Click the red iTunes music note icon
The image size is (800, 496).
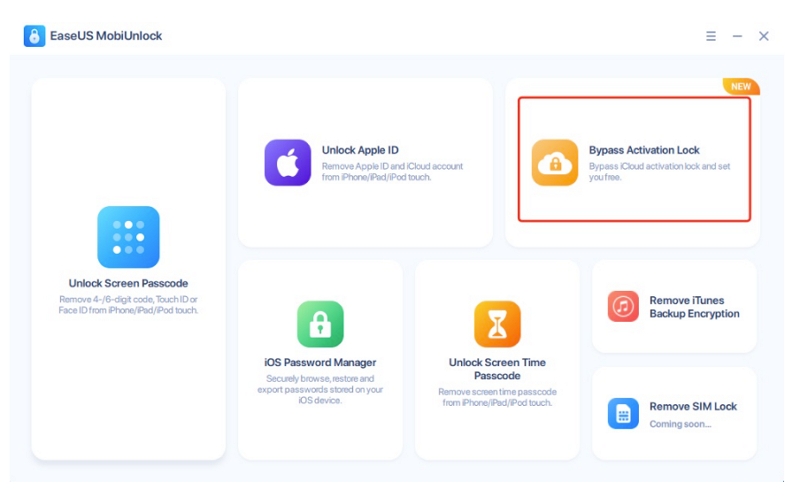pos(623,306)
